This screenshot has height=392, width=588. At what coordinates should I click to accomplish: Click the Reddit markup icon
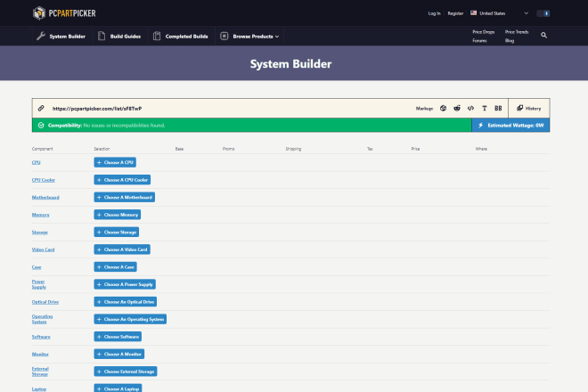pyautogui.click(x=457, y=109)
